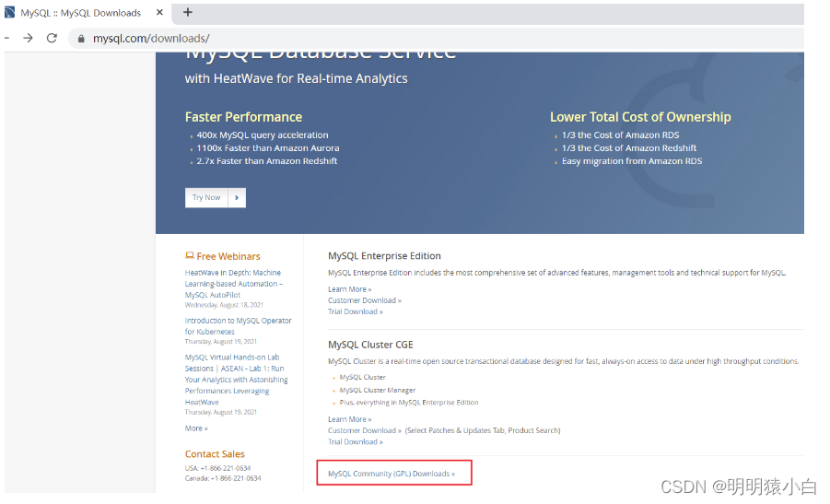
Task: Click 'Wednesday, August 18, 2021' webinar date
Action: 224,305
